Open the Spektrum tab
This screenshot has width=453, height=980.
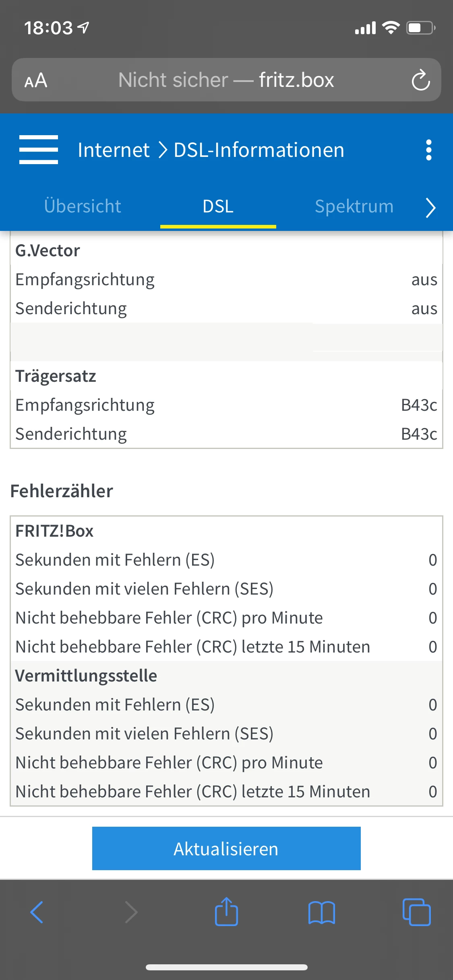354,206
